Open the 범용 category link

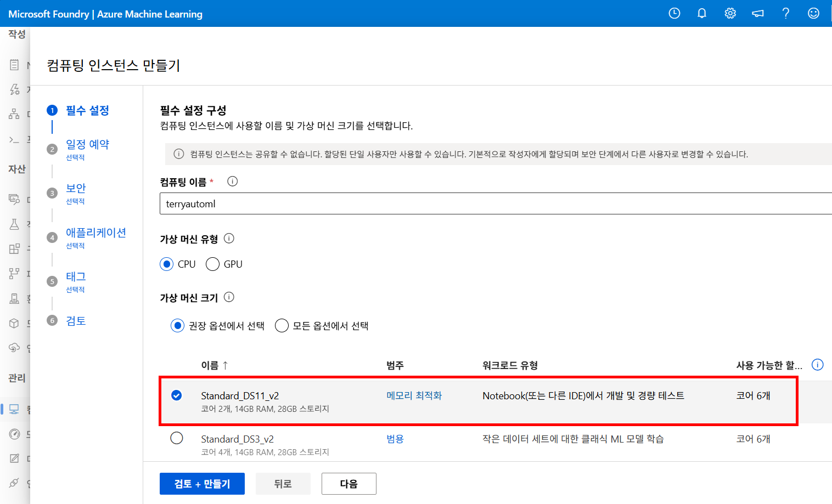[x=395, y=439]
